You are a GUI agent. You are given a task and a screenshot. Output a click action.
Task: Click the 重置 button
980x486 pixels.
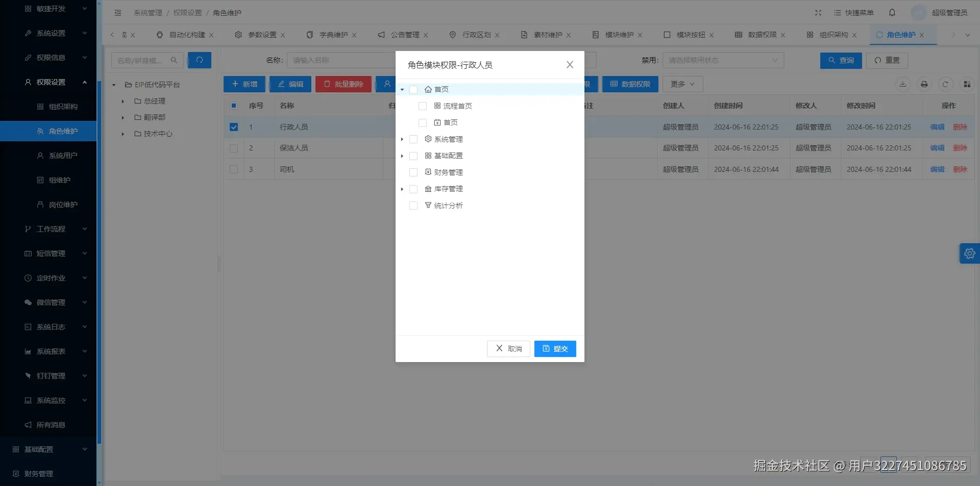[887, 60]
